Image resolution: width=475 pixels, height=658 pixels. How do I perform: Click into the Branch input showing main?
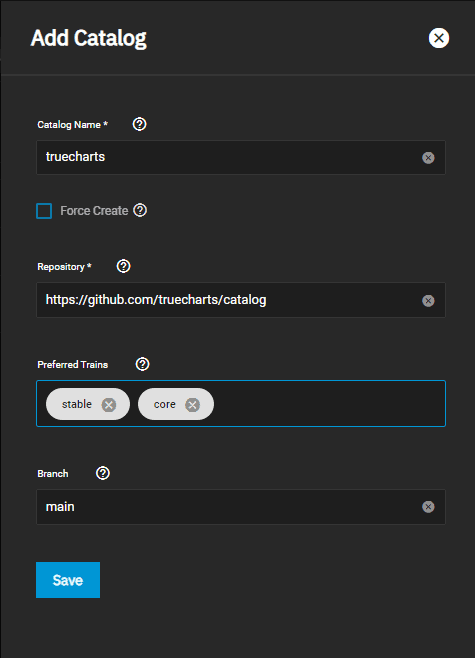pyautogui.click(x=241, y=507)
